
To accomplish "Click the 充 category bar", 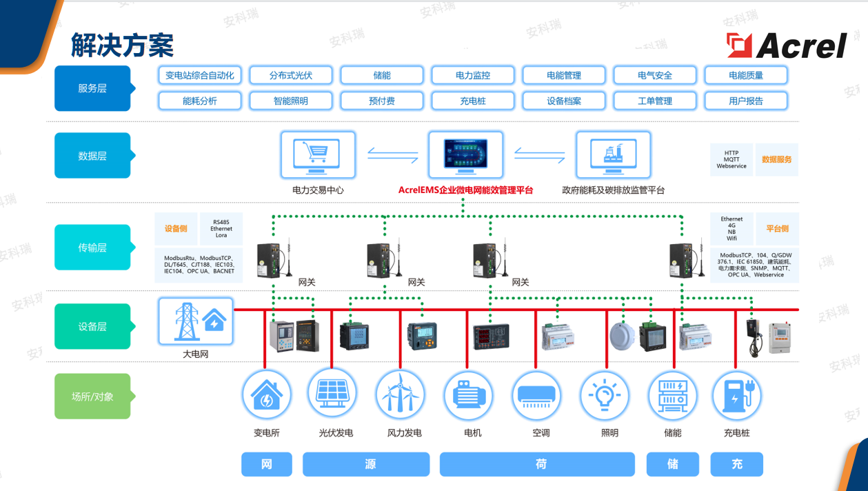I will (x=736, y=464).
